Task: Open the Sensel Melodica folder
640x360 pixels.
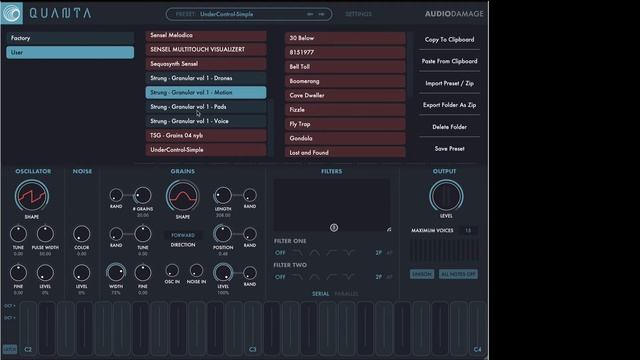Action: tap(206, 35)
